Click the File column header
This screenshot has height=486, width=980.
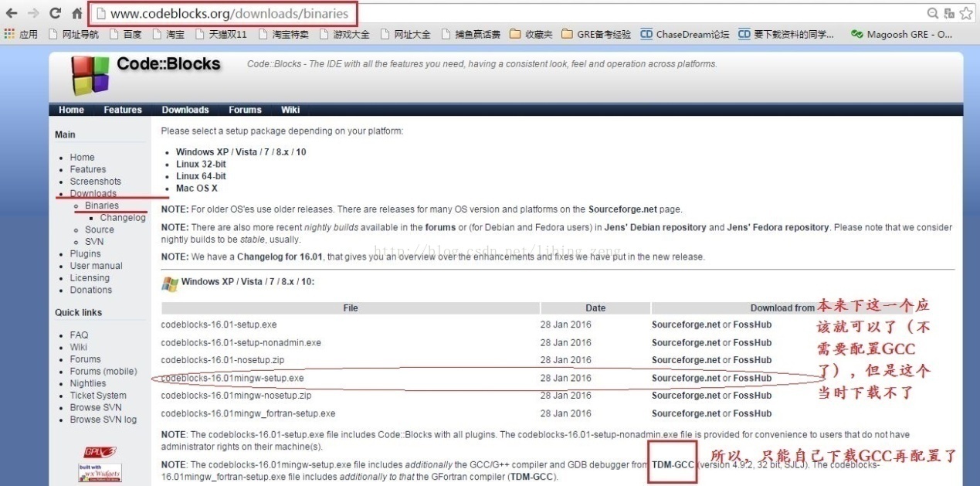(351, 308)
